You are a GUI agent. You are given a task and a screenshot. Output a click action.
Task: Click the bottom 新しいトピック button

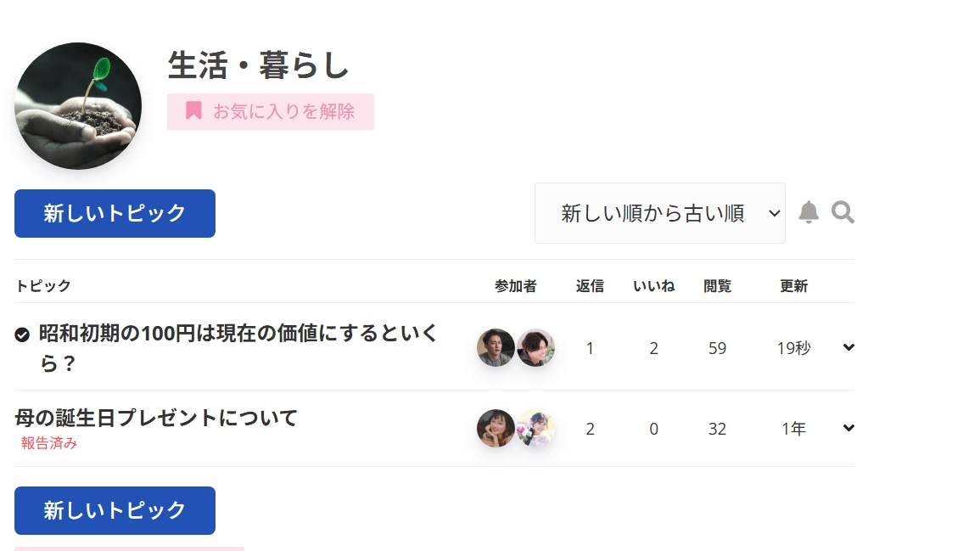[x=115, y=510]
